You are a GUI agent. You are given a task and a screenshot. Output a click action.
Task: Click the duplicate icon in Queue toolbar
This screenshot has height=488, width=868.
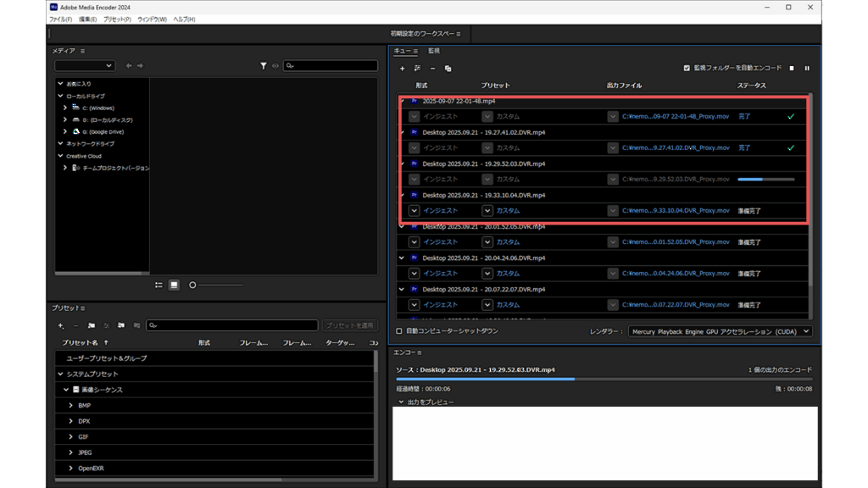[x=448, y=69]
